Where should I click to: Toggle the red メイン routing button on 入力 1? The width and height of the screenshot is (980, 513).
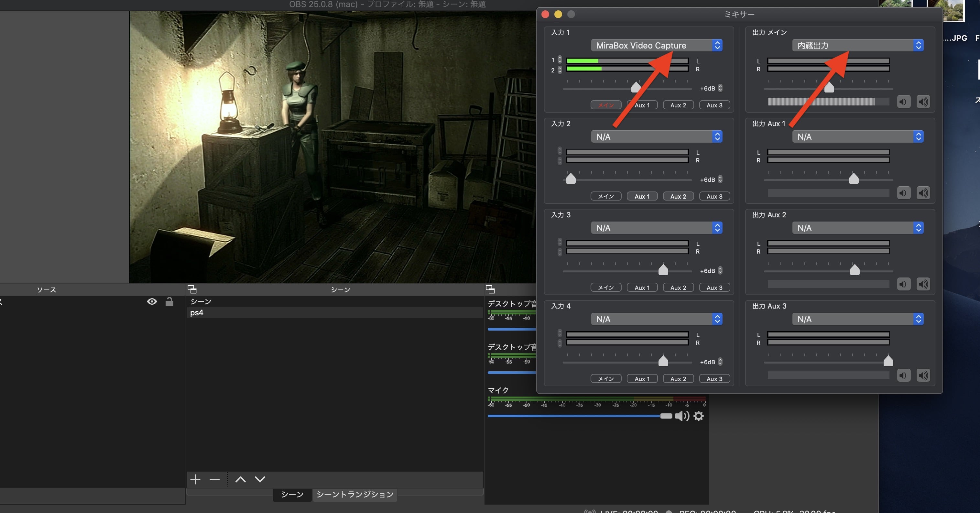606,105
